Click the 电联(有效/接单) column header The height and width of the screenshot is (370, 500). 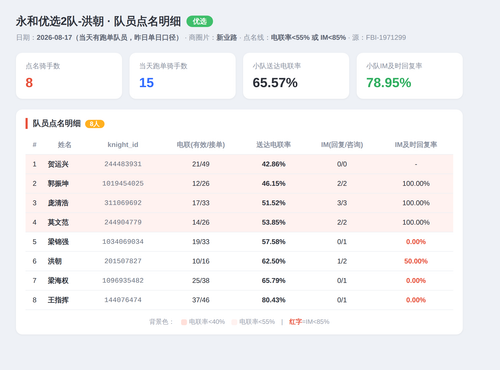201,145
